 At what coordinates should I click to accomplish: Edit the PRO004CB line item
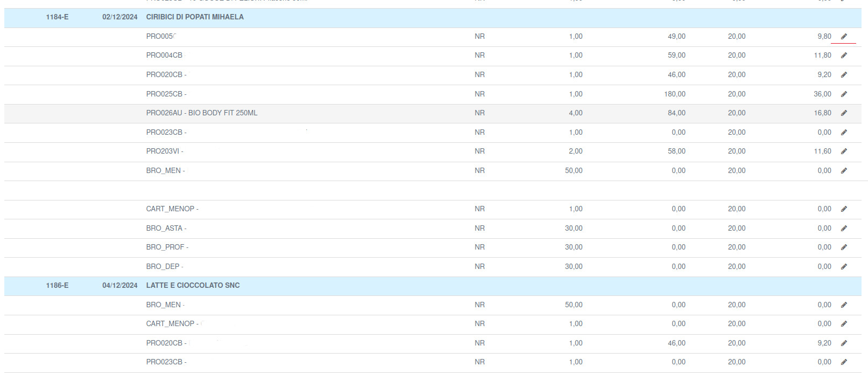click(844, 56)
